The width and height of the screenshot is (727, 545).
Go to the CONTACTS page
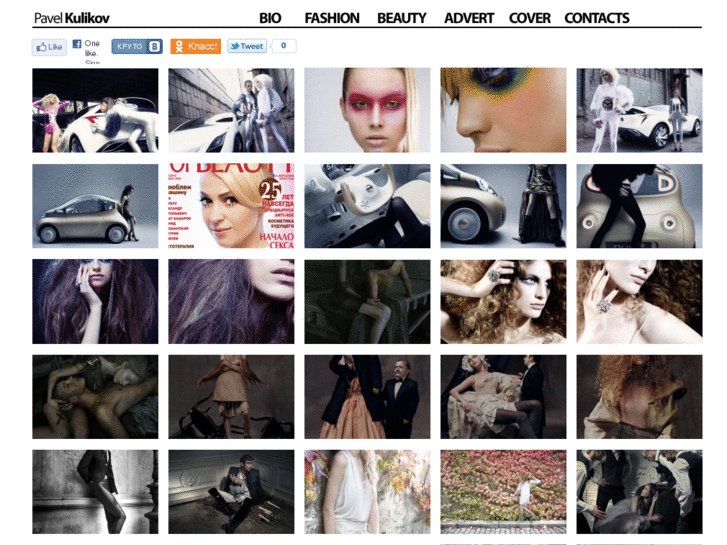pos(597,18)
